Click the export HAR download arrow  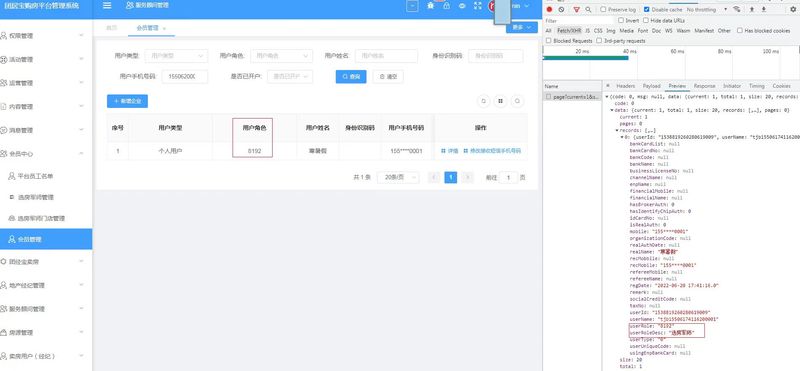coord(764,9)
